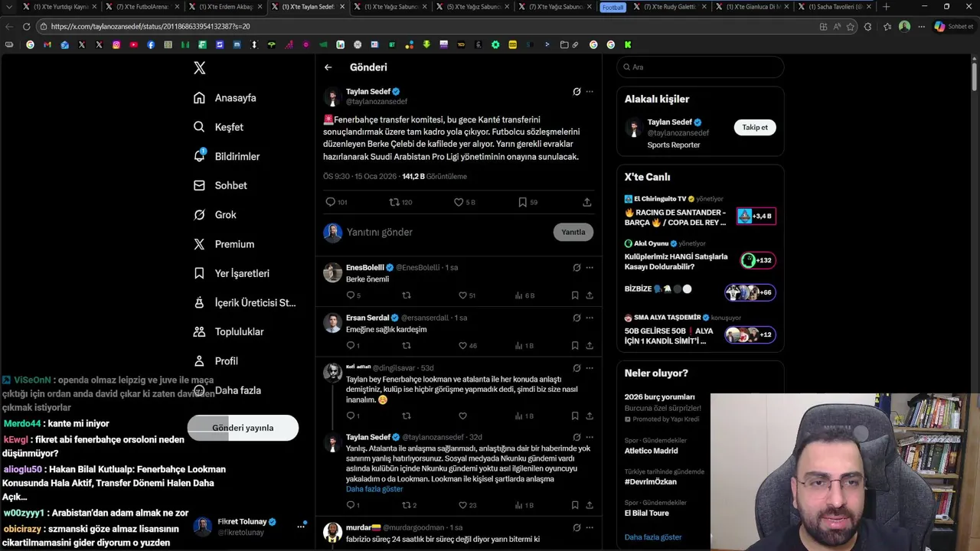Switch to the Sacha Tavolieri tab
This screenshot has width=980, height=551.
(x=835, y=7)
